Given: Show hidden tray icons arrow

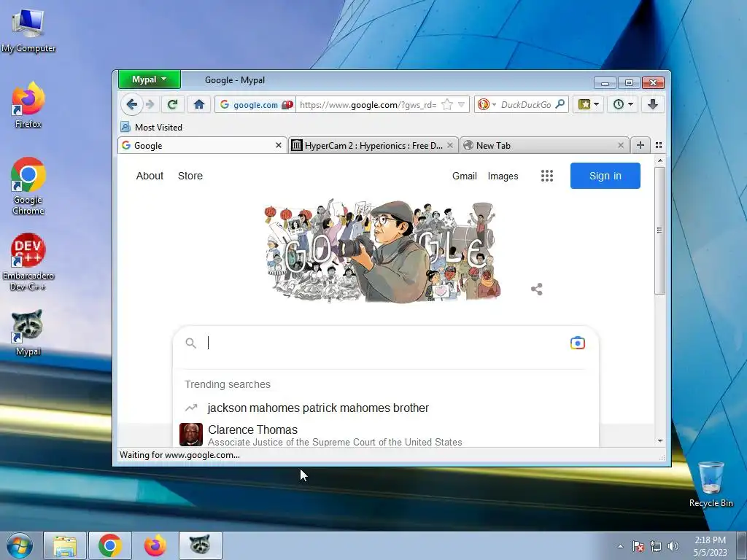Looking at the screenshot, I should [x=620, y=546].
